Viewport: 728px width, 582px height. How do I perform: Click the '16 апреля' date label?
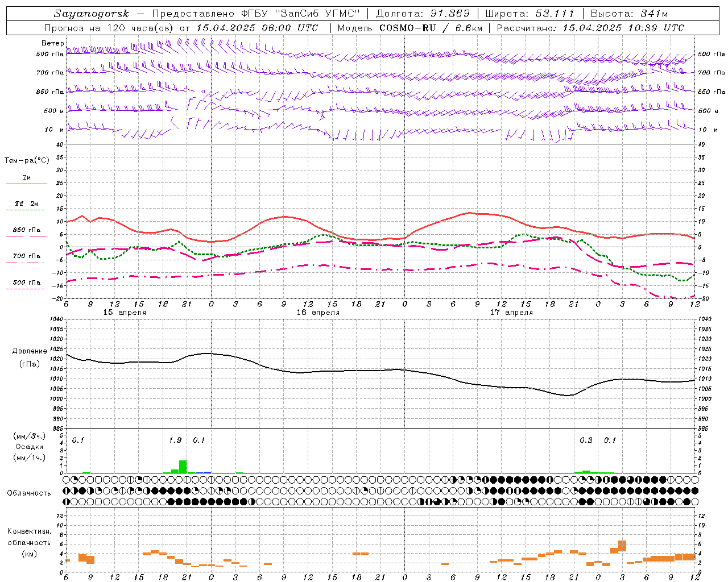point(318,313)
